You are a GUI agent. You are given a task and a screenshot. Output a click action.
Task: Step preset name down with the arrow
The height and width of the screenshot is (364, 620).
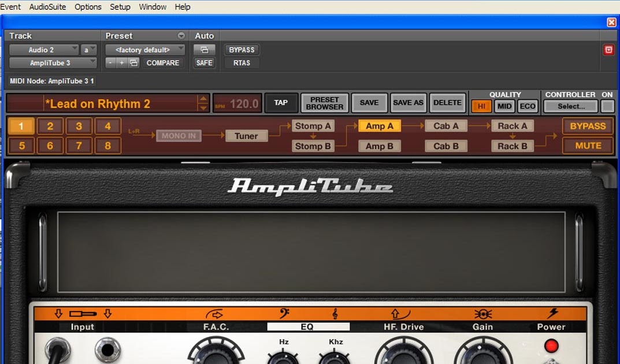[x=203, y=107]
